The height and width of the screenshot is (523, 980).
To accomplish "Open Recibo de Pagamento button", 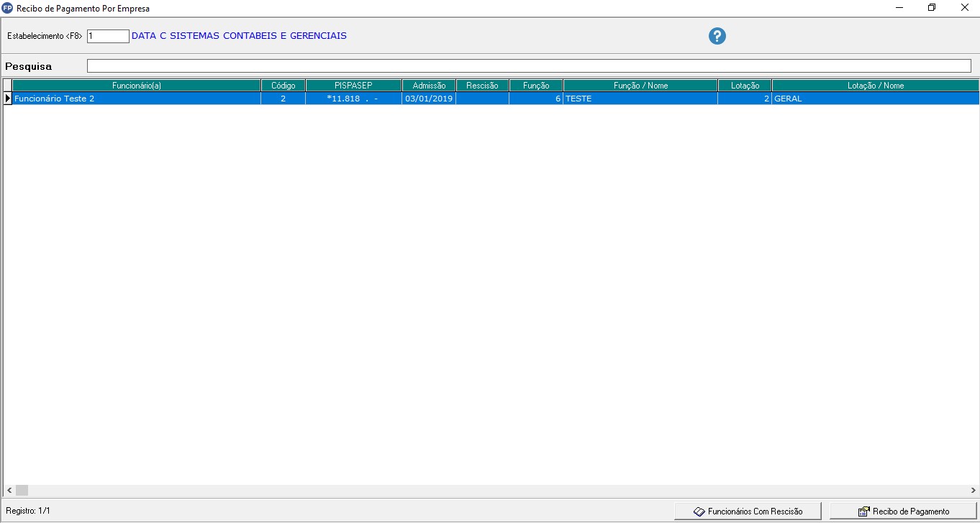I will click(904, 511).
